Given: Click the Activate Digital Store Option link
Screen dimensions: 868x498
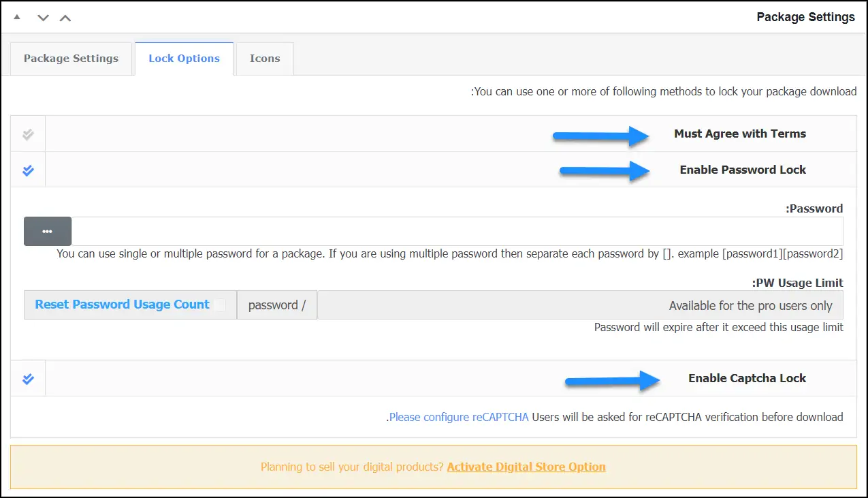Looking at the screenshot, I should (x=526, y=467).
